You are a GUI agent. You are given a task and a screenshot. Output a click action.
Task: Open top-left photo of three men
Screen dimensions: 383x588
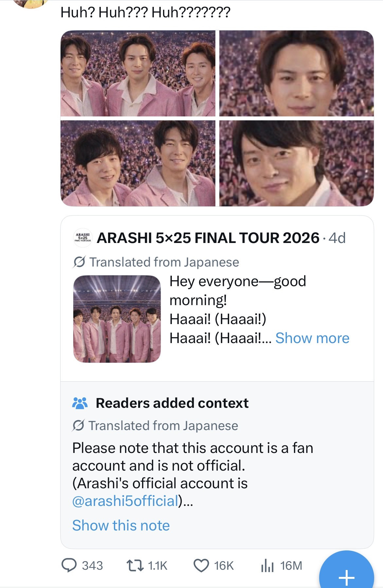[x=138, y=73]
